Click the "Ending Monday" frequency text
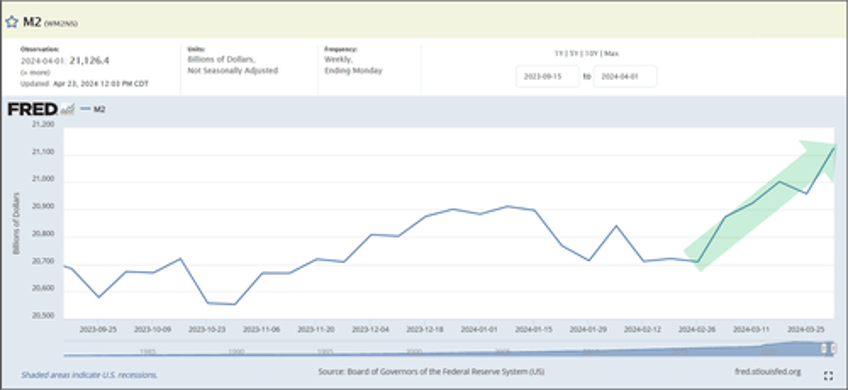The width and height of the screenshot is (848, 390). pos(353,71)
